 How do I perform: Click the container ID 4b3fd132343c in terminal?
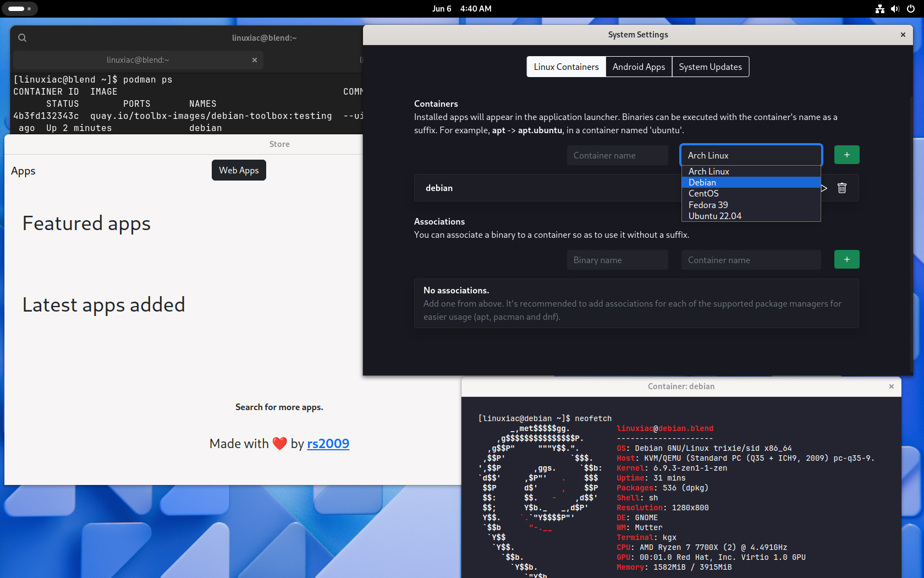click(46, 116)
